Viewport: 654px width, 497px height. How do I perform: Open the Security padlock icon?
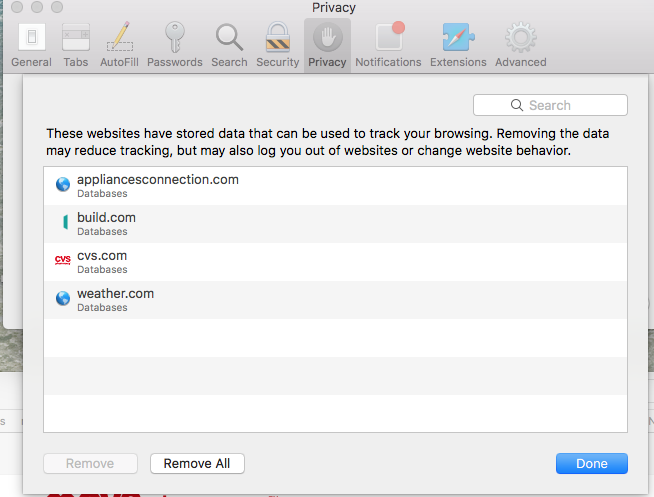click(x=278, y=37)
